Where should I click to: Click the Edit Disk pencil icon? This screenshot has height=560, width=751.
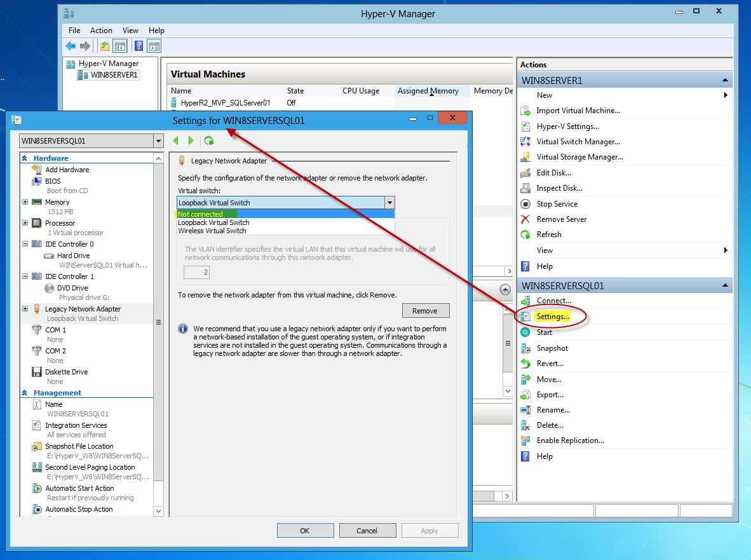pos(525,173)
